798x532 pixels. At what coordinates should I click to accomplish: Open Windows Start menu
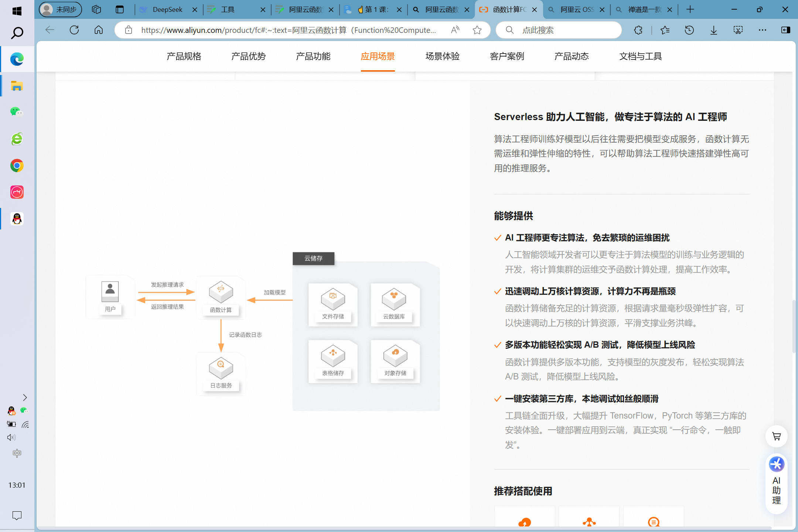point(17,11)
